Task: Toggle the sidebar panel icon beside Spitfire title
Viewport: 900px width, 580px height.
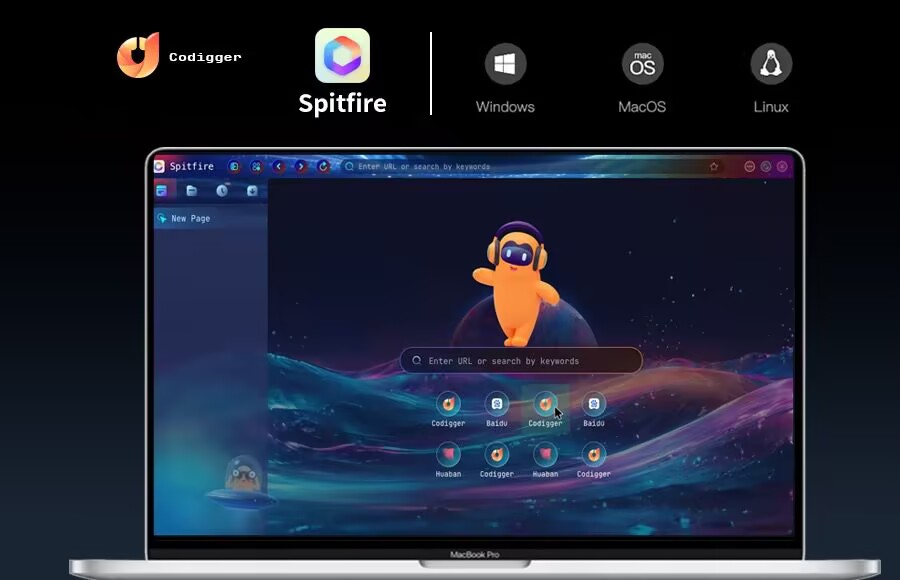Action: pos(234,167)
